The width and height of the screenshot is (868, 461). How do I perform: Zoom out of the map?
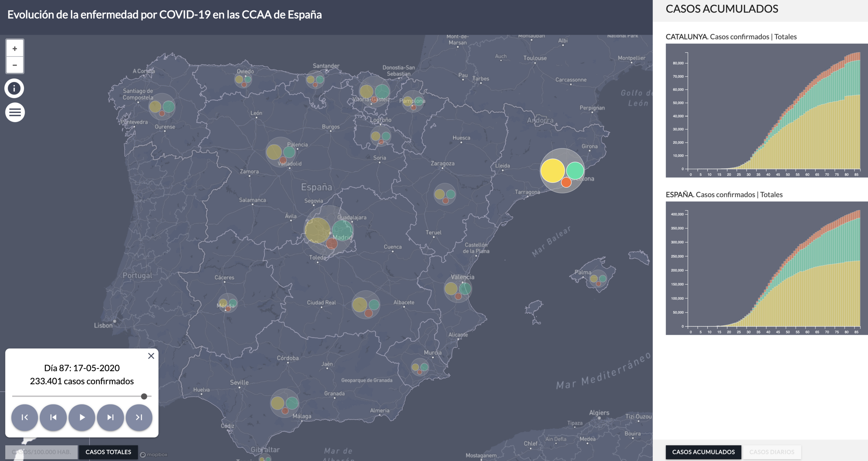tap(15, 65)
